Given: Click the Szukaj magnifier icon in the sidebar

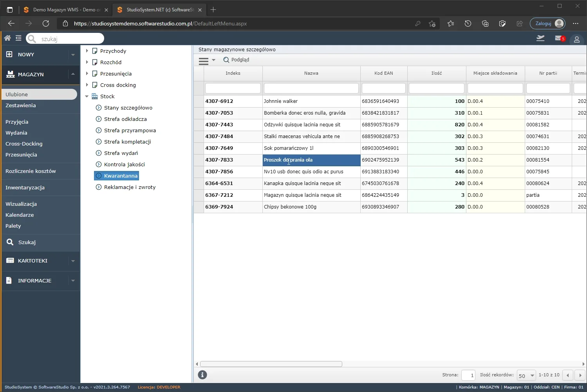Looking at the screenshot, I should coord(10,242).
